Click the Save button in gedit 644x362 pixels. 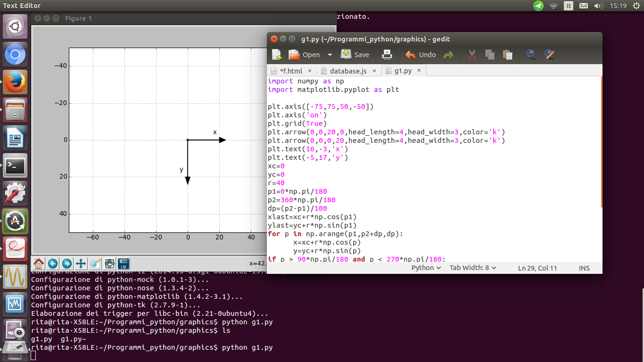coord(355,55)
